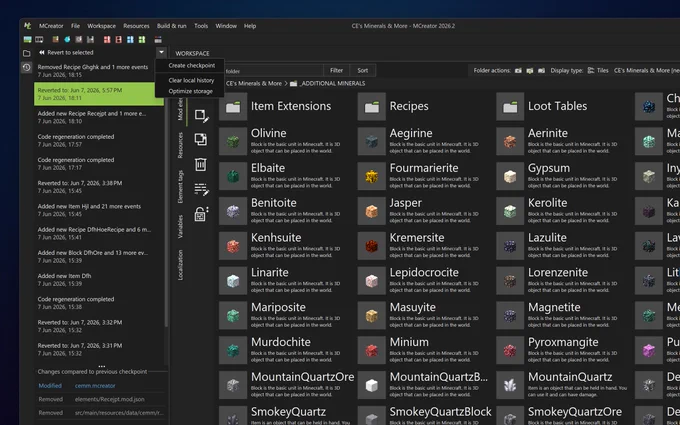Image resolution: width=680 pixels, height=425 pixels.
Task: Click the edit selected element icon
Action: coord(202,116)
